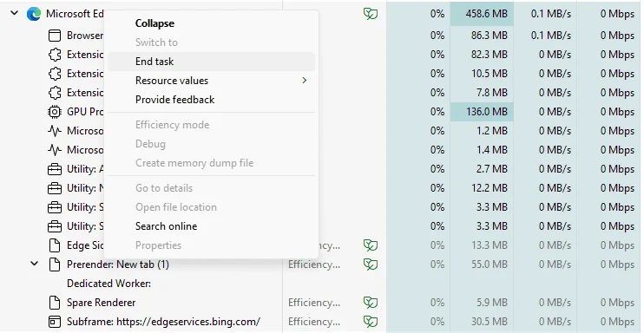Image resolution: width=644 pixels, height=333 pixels.
Task: Click the briefcase icon of the second 3.3 MB Utility
Action: pyautogui.click(x=55, y=226)
